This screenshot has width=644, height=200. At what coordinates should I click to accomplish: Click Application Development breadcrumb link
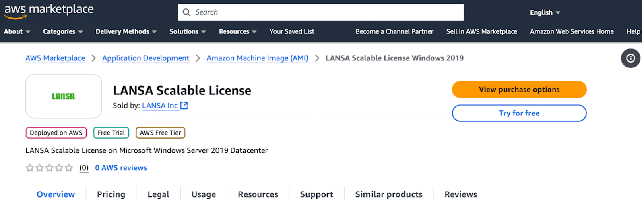click(146, 58)
